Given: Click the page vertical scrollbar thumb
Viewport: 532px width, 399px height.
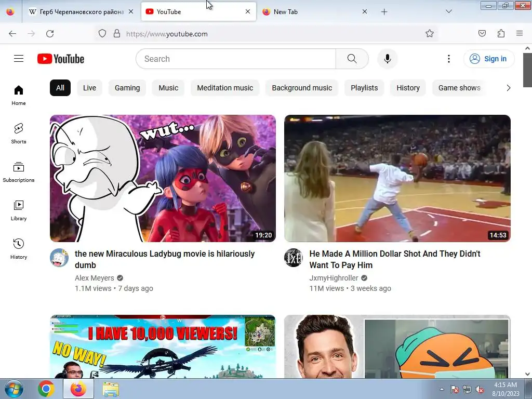Looking at the screenshot, I should (x=528, y=70).
